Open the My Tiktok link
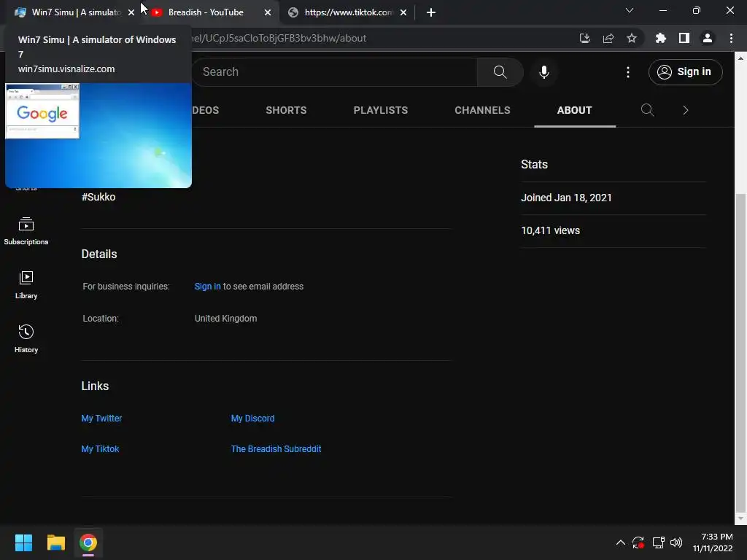747x560 pixels. pyautogui.click(x=100, y=448)
